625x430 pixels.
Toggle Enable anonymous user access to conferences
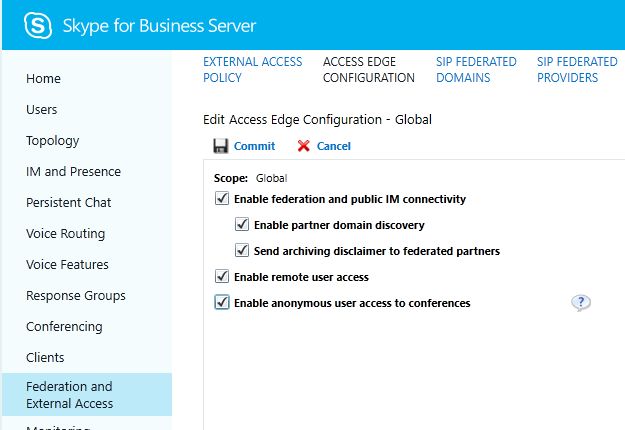pyautogui.click(x=222, y=302)
